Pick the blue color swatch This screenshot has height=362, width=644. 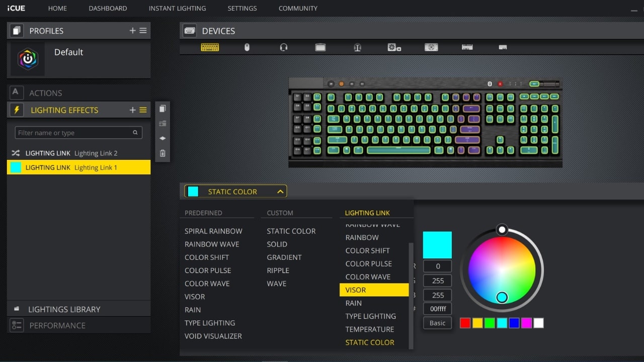514,323
